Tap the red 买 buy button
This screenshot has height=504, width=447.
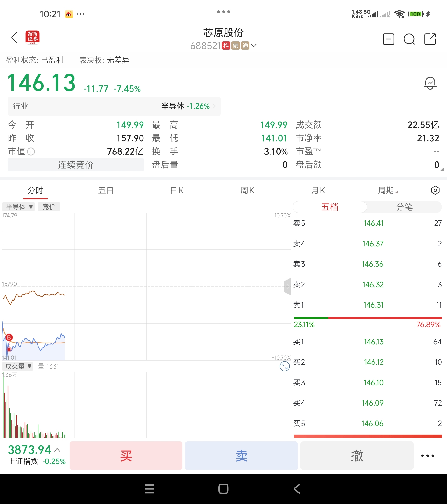(126, 456)
